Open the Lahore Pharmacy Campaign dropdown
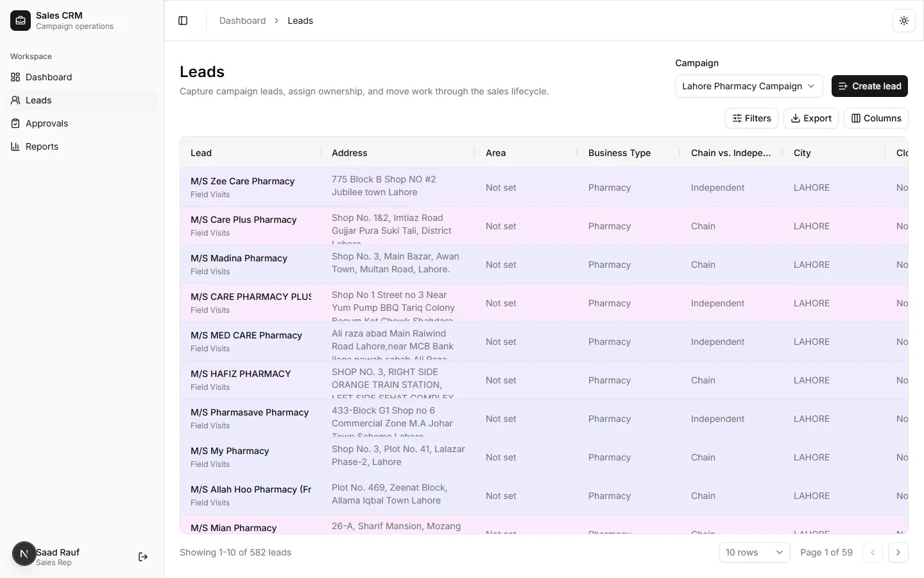 pos(749,86)
